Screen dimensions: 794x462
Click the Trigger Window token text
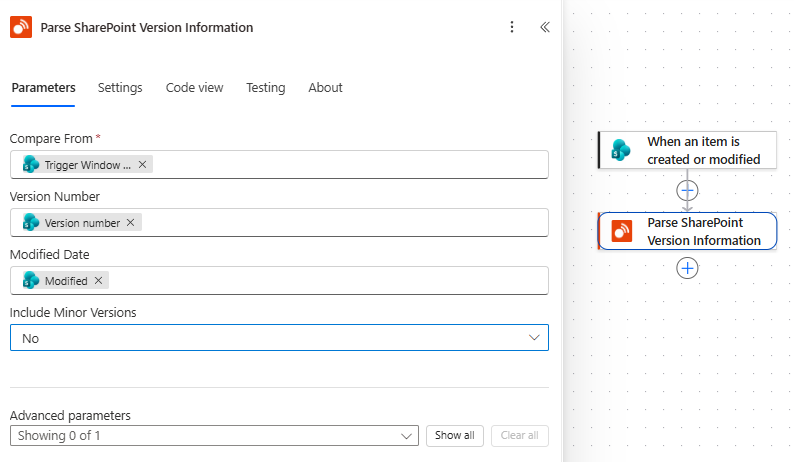point(88,165)
